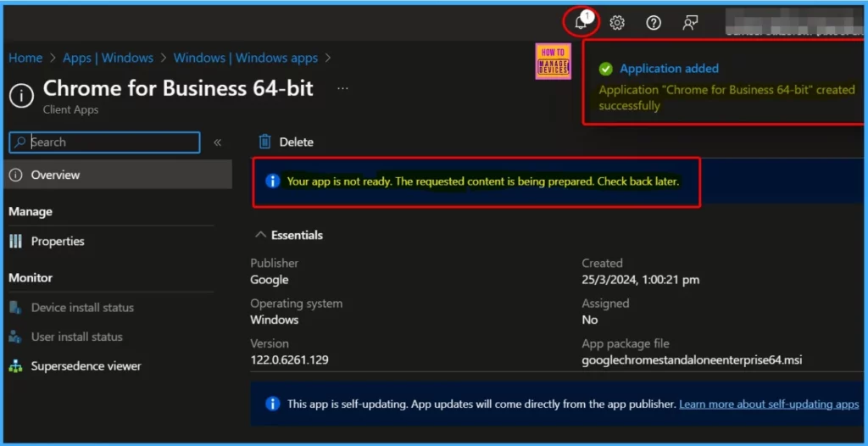Click the 'Your app is not ready' message
The width and height of the screenshot is (868, 446).
[482, 181]
